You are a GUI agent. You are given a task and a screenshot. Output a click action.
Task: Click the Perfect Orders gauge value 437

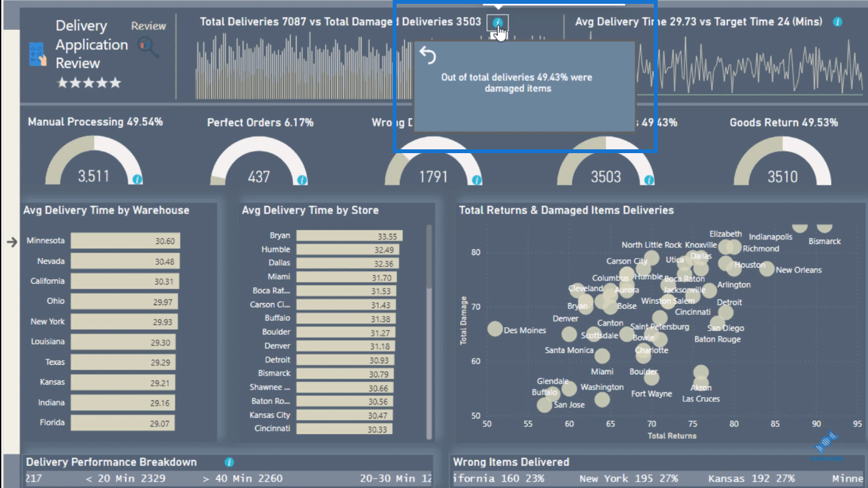click(259, 177)
